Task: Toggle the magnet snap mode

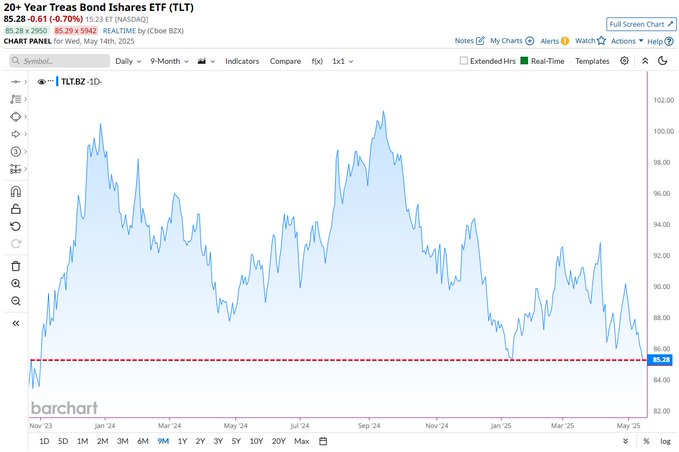Action: tap(16, 191)
